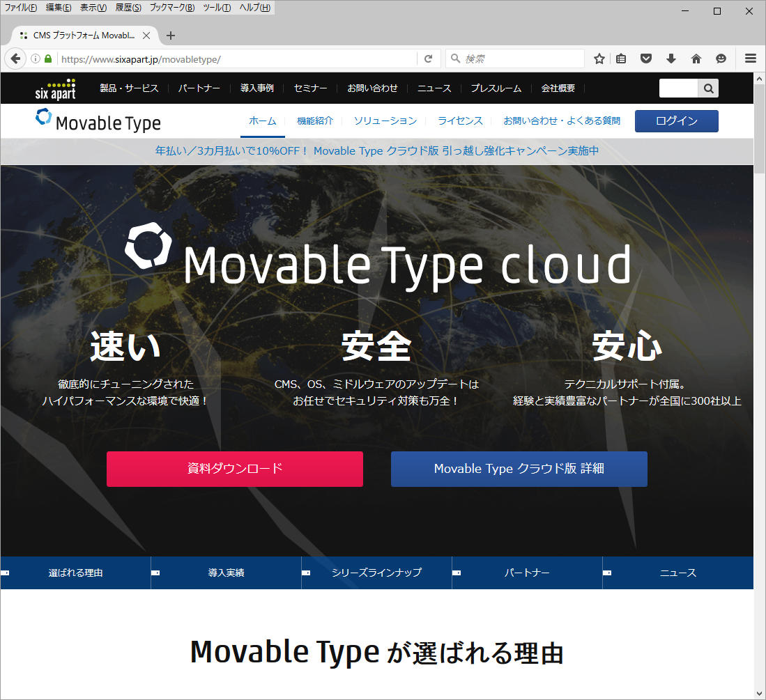The width and height of the screenshot is (766, 700).
Task: Open セミナー nav link
Action: click(310, 88)
